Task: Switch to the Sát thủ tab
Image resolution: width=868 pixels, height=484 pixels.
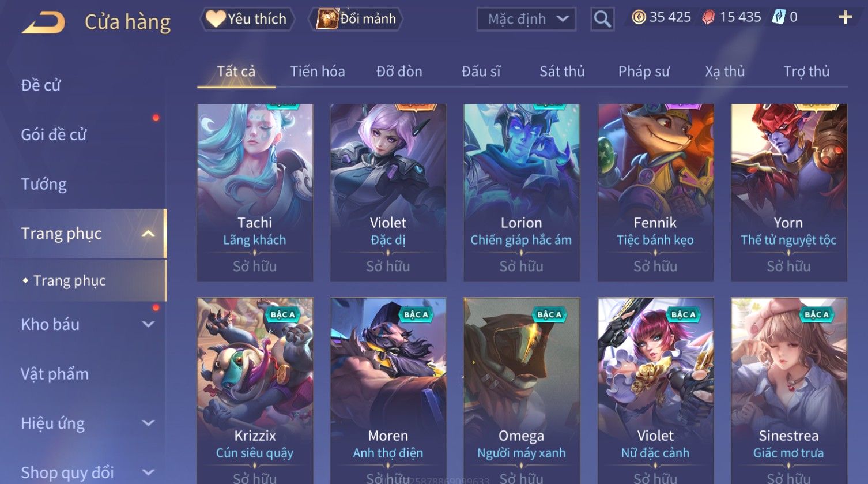Action: (562, 72)
